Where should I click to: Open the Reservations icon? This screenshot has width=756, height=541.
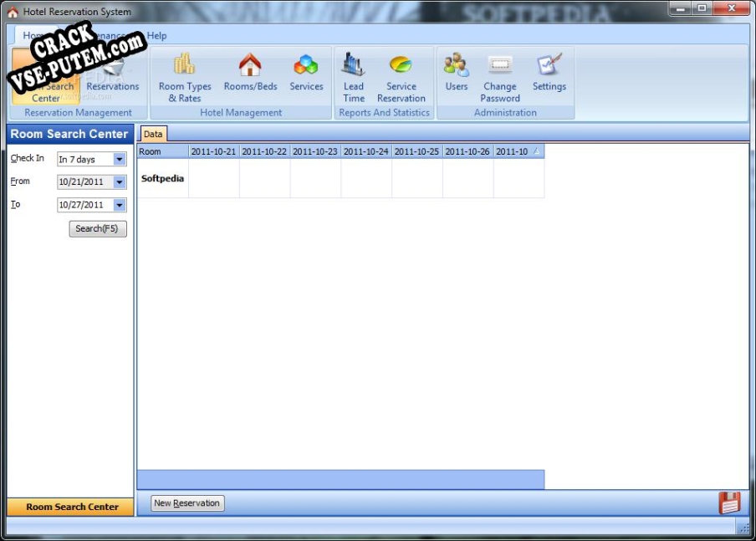tap(113, 79)
